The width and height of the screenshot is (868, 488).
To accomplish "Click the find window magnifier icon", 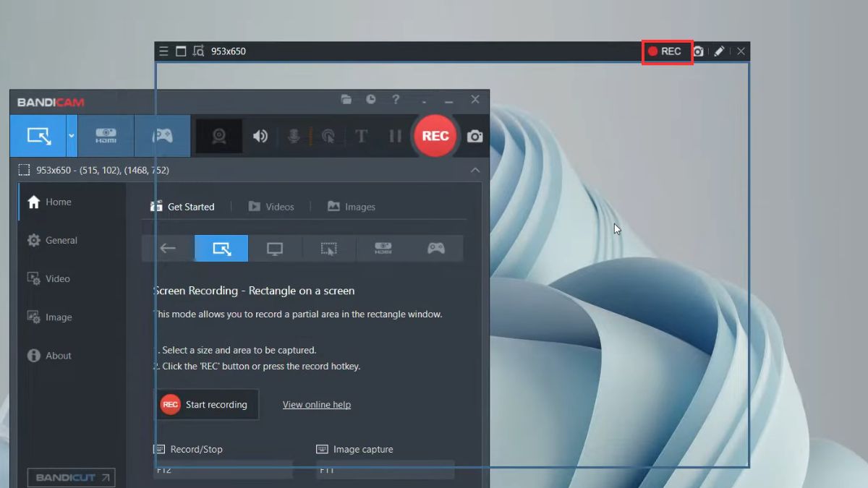I will click(198, 51).
